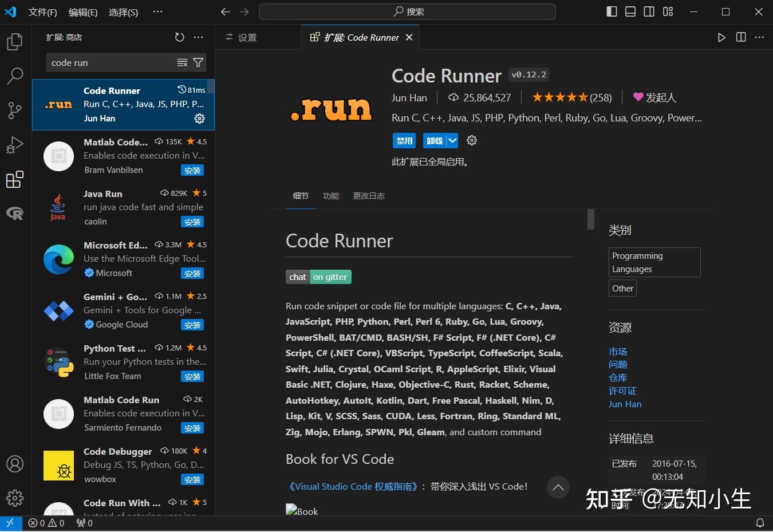The image size is (773, 532).
Task: Open the manage gear on the Code Runner list entry
Action: [x=199, y=119]
